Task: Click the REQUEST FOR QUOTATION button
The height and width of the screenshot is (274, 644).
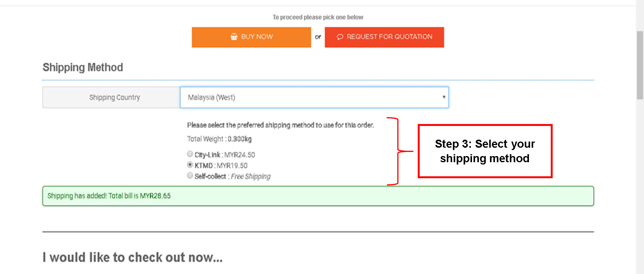Action: [x=384, y=37]
